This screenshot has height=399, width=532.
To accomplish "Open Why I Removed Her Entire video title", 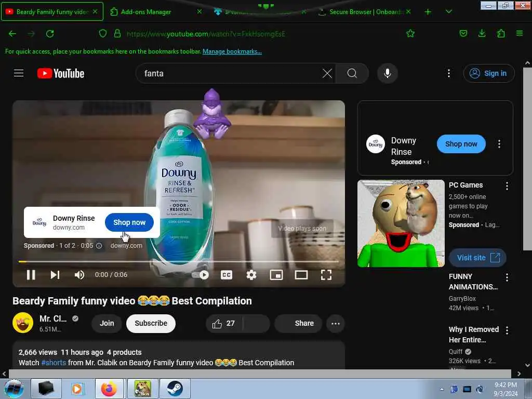I will [474, 335].
